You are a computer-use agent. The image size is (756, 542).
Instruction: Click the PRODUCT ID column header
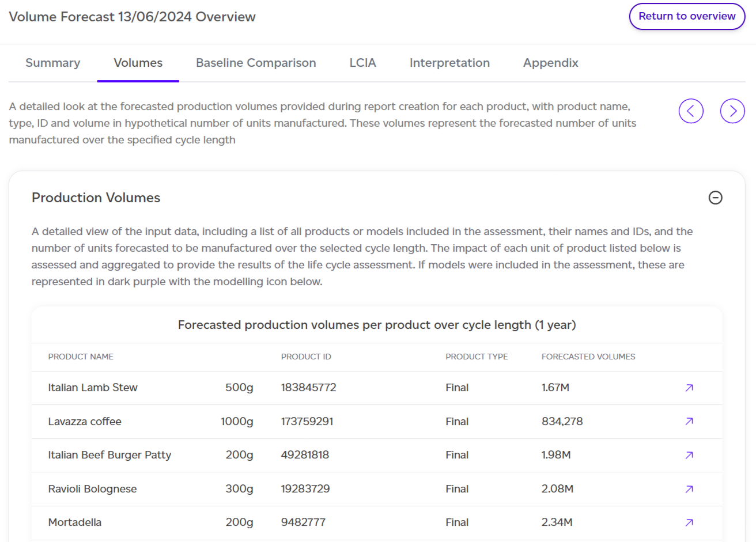(306, 357)
